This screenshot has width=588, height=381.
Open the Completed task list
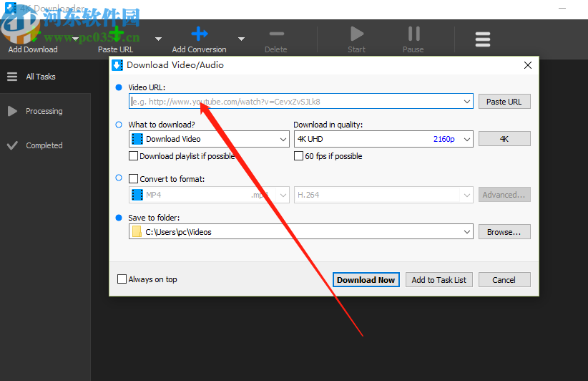coord(45,145)
